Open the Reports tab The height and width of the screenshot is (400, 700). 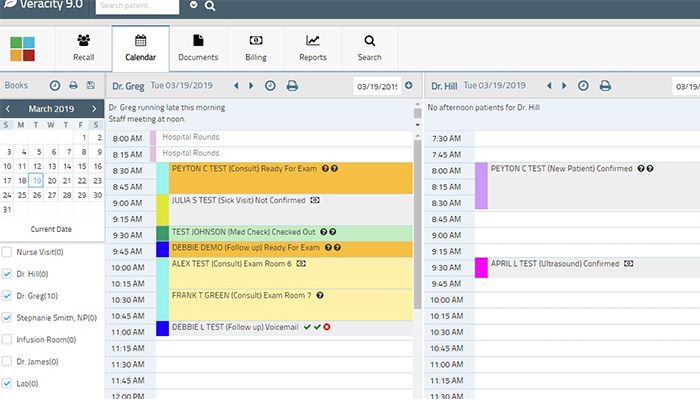tap(313, 48)
